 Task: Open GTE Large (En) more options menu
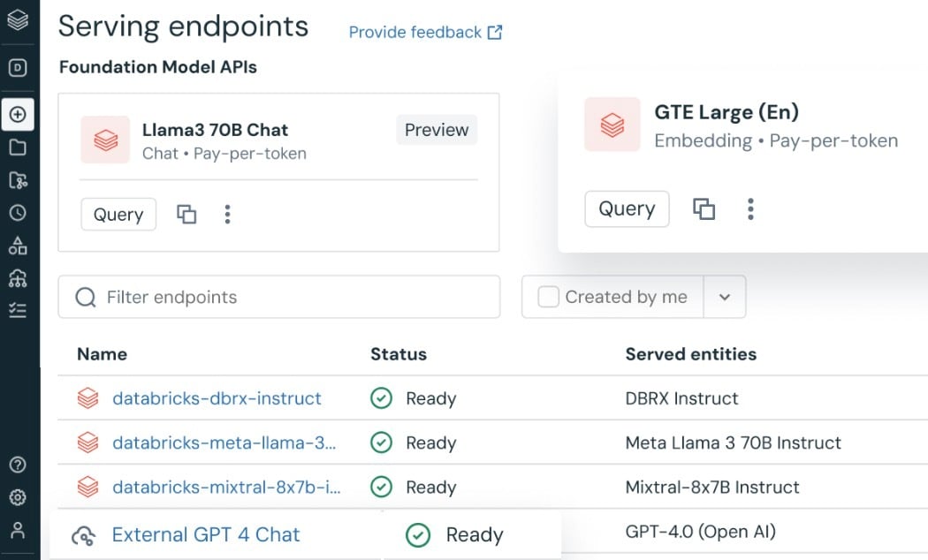pos(750,208)
